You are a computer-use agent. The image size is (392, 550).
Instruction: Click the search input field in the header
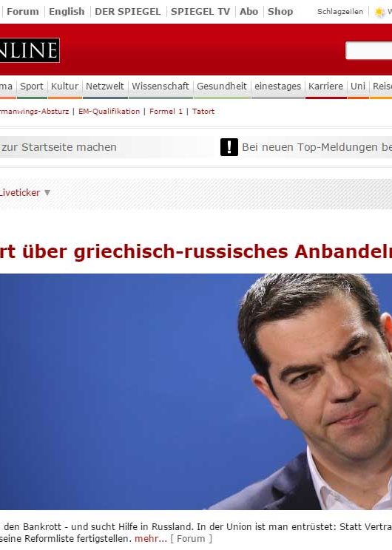[x=369, y=50]
